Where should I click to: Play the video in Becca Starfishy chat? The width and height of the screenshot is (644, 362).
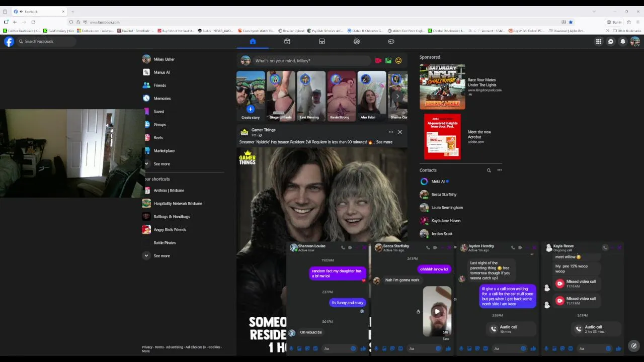click(x=437, y=311)
